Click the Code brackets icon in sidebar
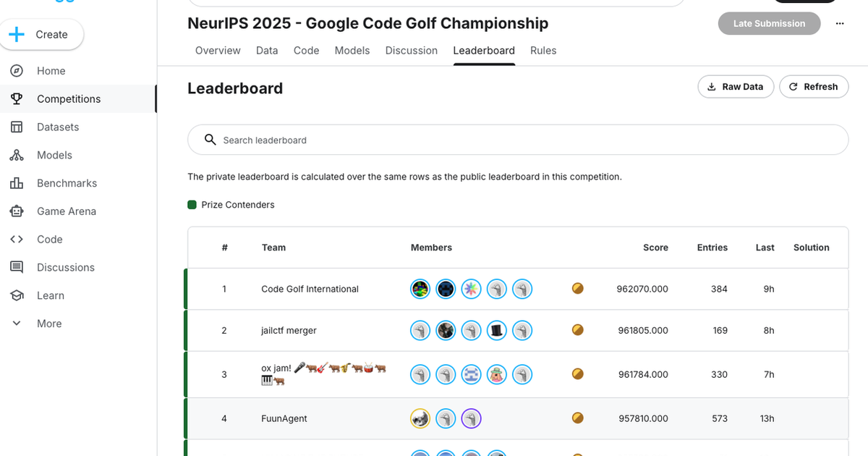This screenshot has height=456, width=868. coord(17,240)
